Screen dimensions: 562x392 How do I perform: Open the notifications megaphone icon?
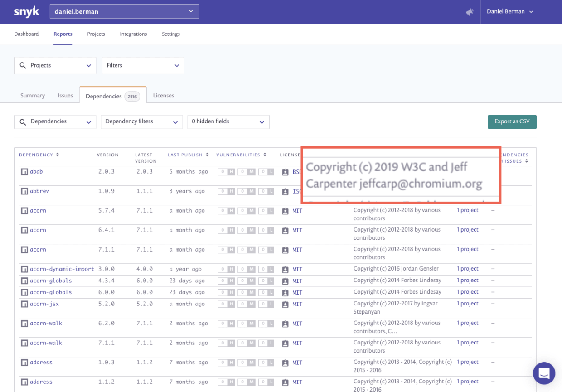tap(470, 12)
